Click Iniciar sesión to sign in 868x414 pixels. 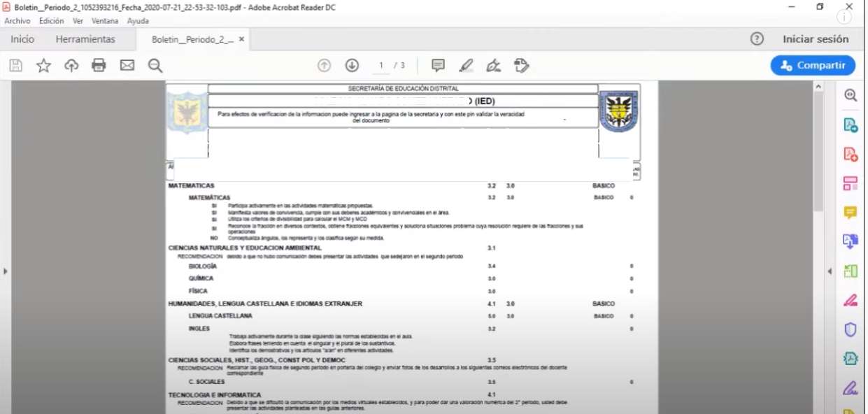coord(816,39)
